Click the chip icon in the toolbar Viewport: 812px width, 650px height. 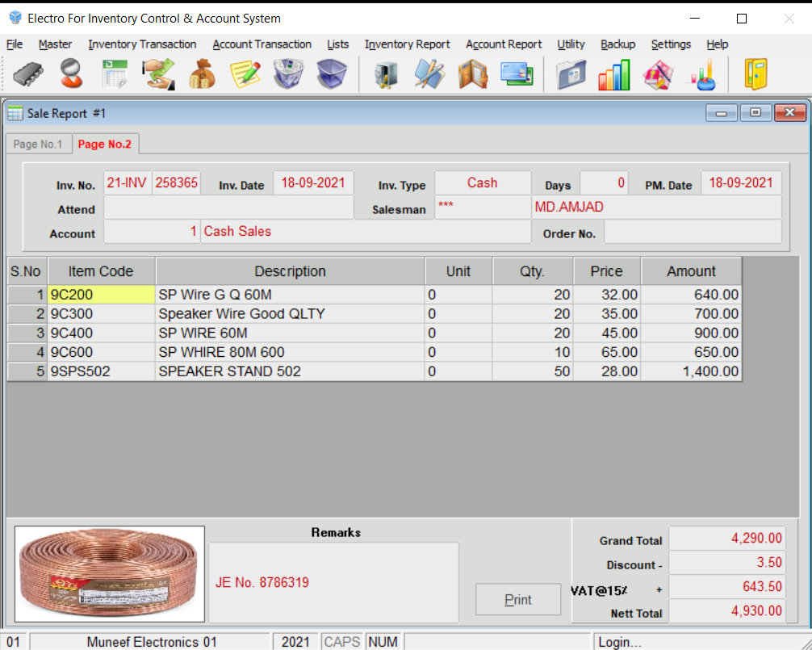pos(28,74)
